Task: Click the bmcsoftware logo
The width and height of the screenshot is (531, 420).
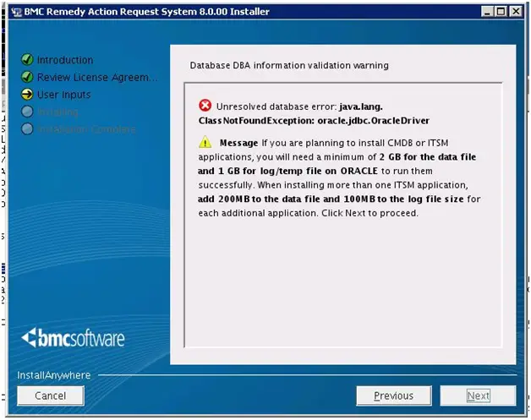Action: (x=73, y=337)
